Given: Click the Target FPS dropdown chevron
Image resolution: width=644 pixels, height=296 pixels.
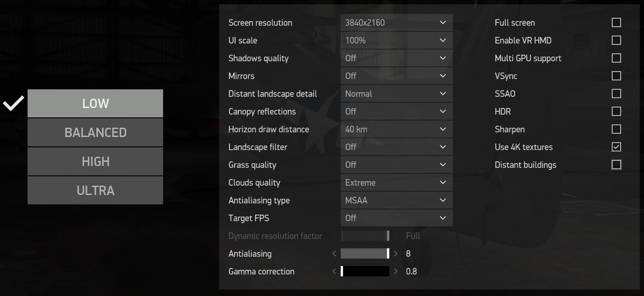Looking at the screenshot, I should [x=443, y=218].
